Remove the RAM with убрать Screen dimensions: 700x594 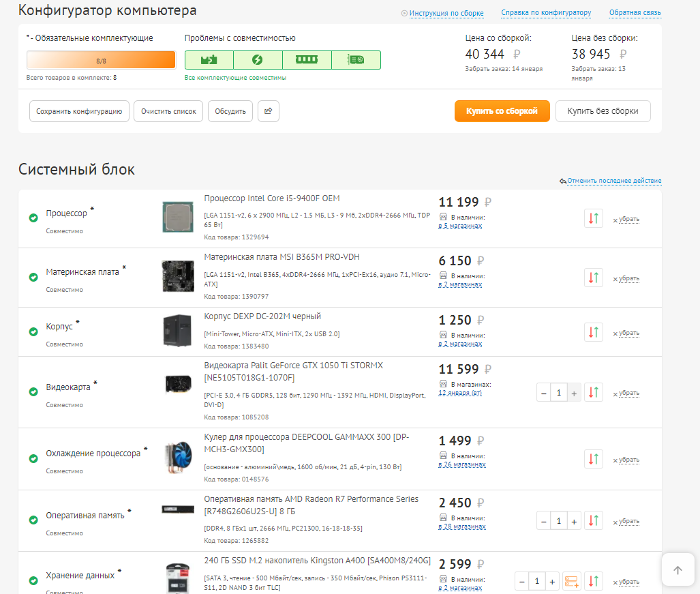[x=628, y=521]
